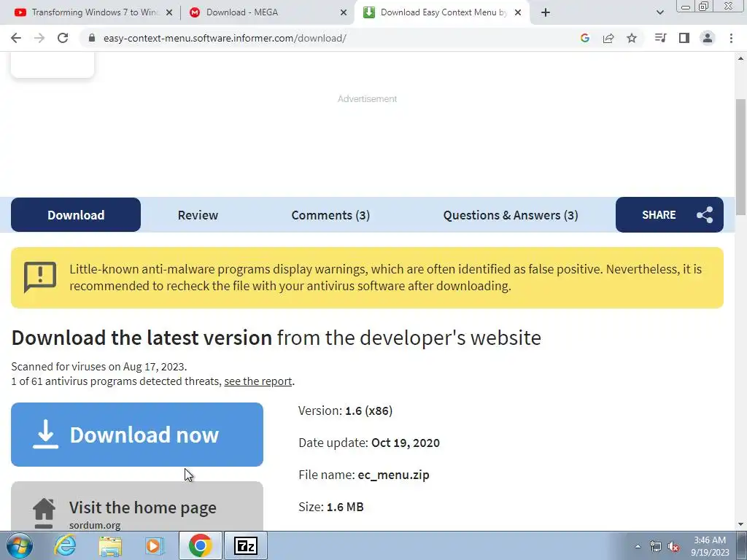Click the warning message icon
This screenshot has height=560, width=747.
click(41, 276)
